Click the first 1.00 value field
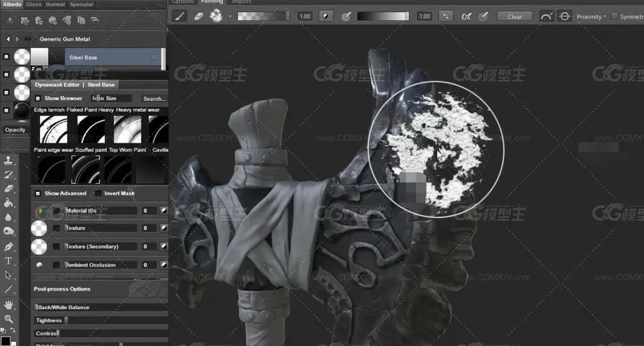 [x=304, y=16]
